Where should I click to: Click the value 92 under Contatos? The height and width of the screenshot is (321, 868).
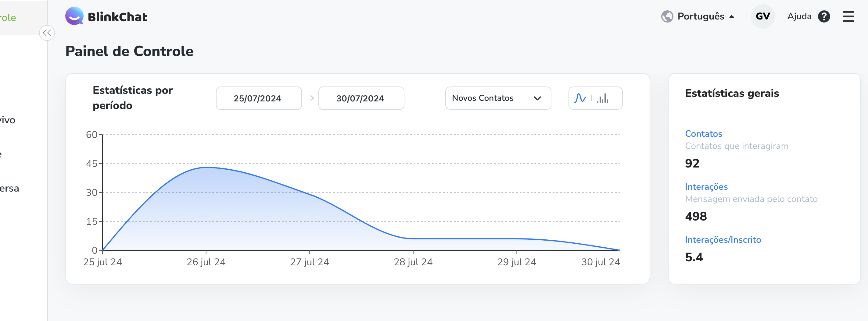click(x=692, y=163)
